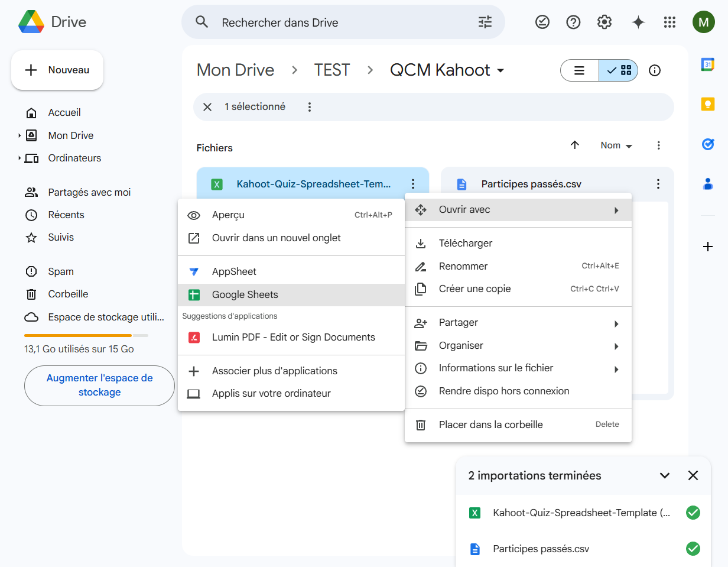Click the storage usage progress bar
This screenshot has width=728, height=567.
tap(86, 335)
